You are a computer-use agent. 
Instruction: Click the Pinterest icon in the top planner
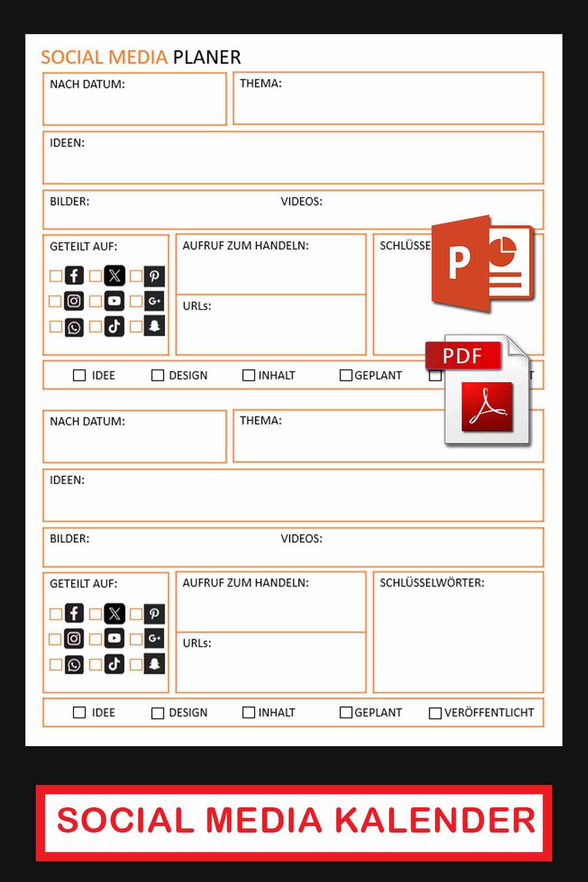(154, 276)
